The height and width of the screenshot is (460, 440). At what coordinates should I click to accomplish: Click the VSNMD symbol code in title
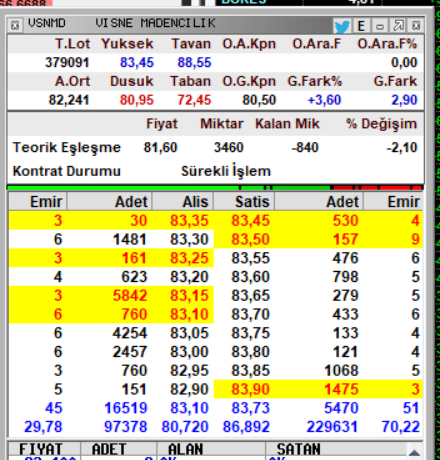(x=46, y=23)
